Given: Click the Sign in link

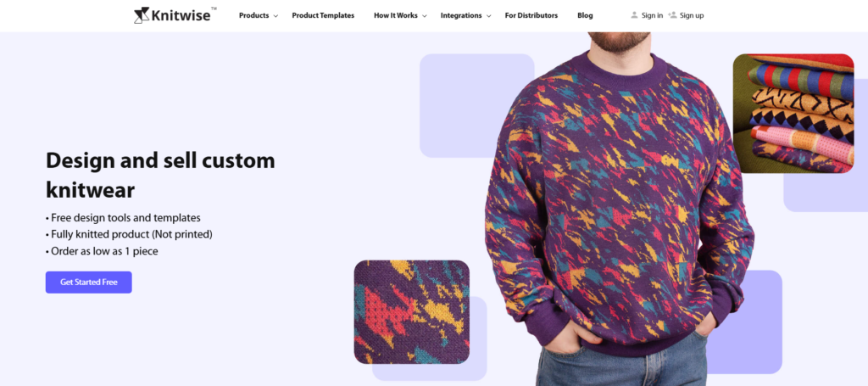Looking at the screenshot, I should tap(652, 15).
